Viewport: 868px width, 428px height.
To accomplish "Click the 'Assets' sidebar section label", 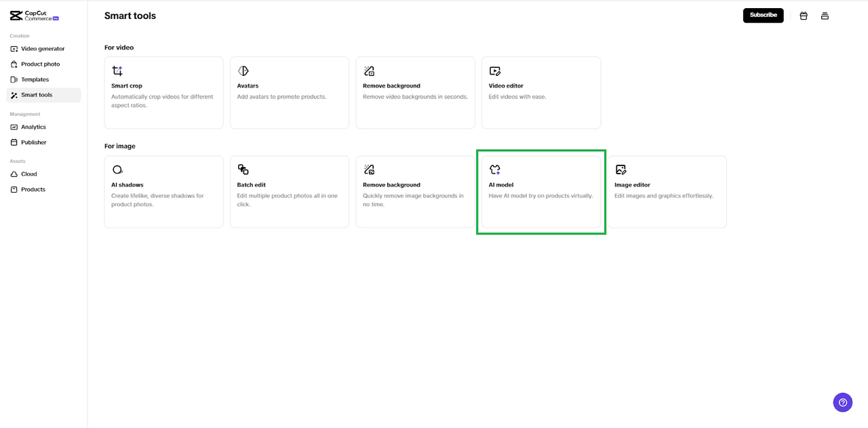I will click(18, 161).
